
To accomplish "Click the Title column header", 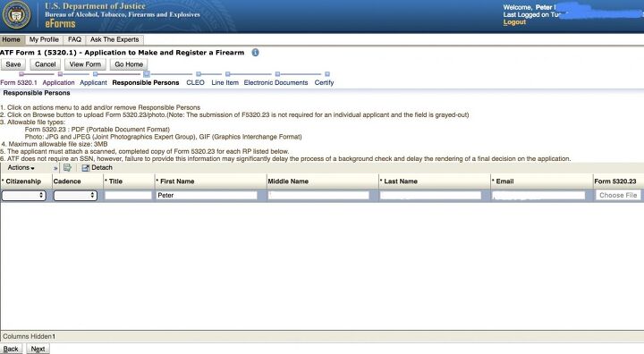I will tap(129, 181).
